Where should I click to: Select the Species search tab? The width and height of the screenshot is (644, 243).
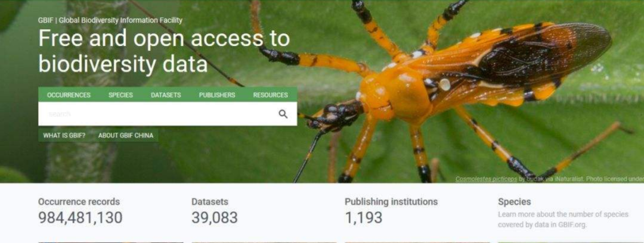click(x=120, y=95)
